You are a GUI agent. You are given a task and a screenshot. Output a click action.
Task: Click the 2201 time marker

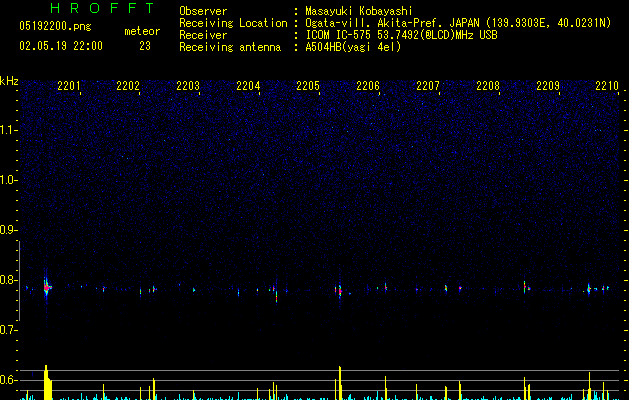pyautogui.click(x=69, y=86)
